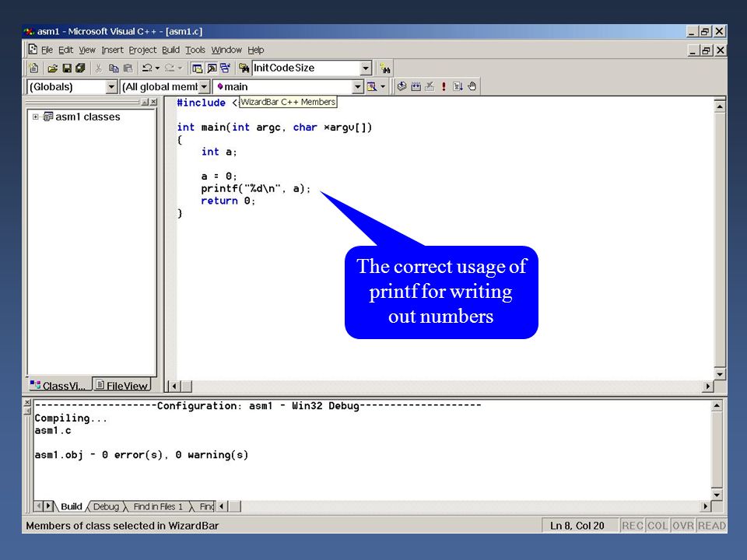The height and width of the screenshot is (560, 747).
Task: Click the Copy icon
Action: (114, 68)
